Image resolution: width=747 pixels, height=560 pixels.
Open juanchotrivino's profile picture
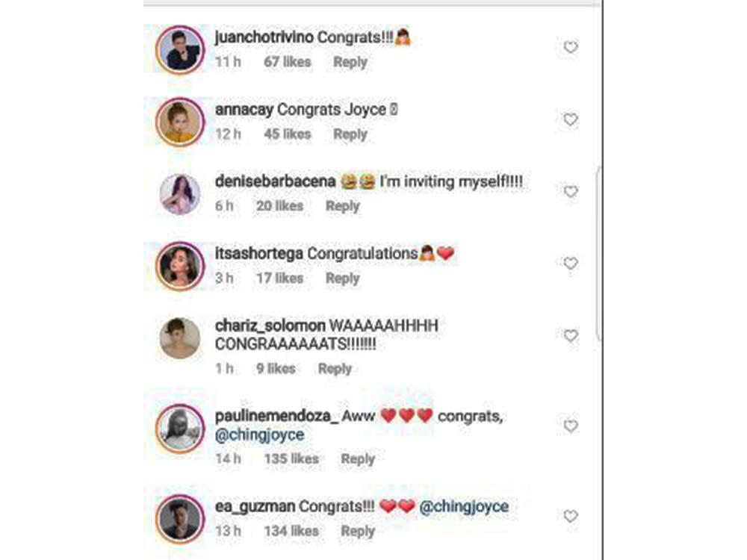[180, 50]
